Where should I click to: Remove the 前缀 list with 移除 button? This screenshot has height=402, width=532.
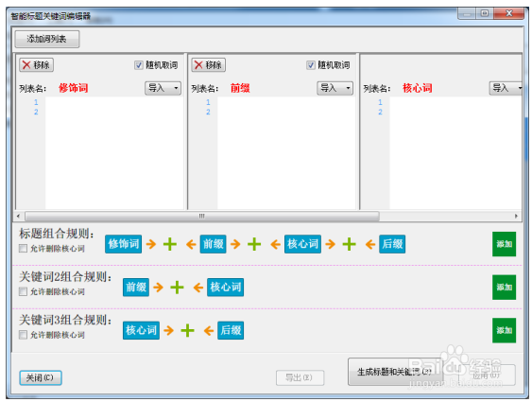(x=208, y=65)
